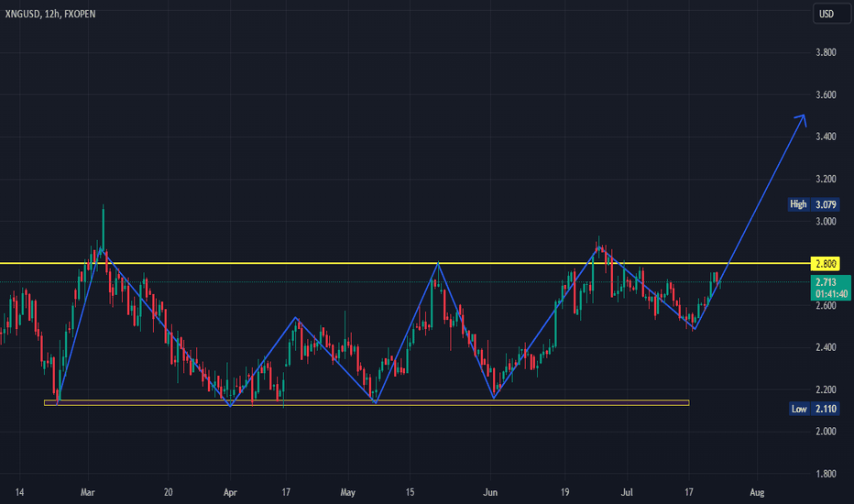Screen dimensions: 854x504
Task: Click the Jun date on time axis
Action: [490, 492]
